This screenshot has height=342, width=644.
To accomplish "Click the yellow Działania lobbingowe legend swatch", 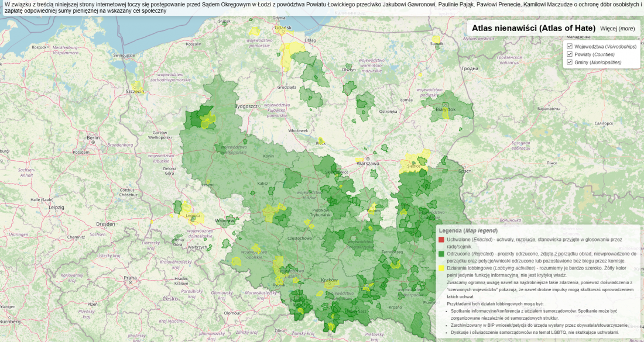I will point(441,268).
